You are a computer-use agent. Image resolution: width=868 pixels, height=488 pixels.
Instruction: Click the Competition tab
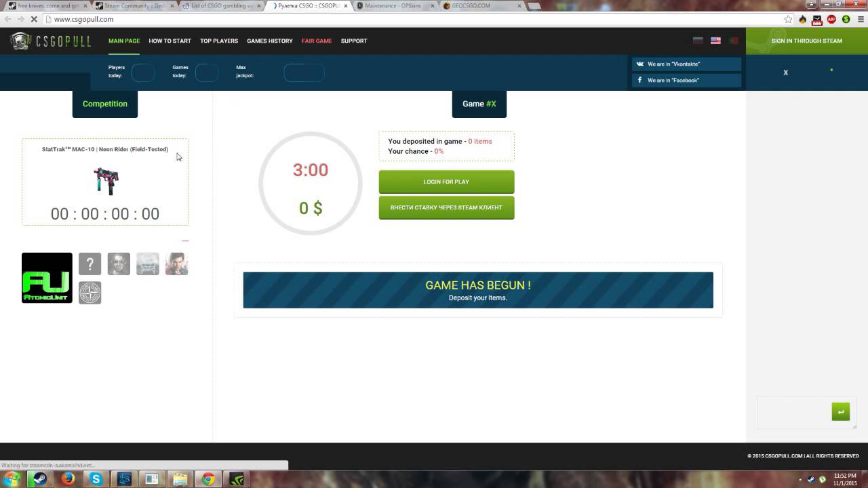pos(105,104)
